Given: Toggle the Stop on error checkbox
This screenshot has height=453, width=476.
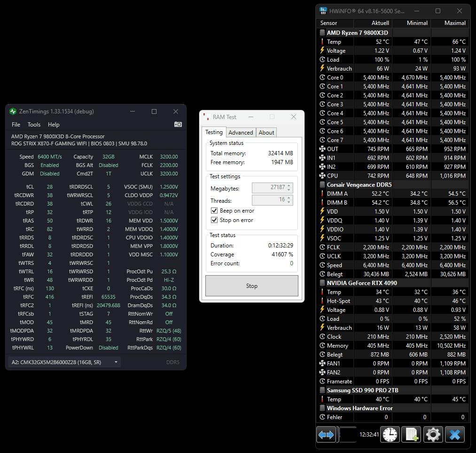Looking at the screenshot, I should (x=214, y=220).
